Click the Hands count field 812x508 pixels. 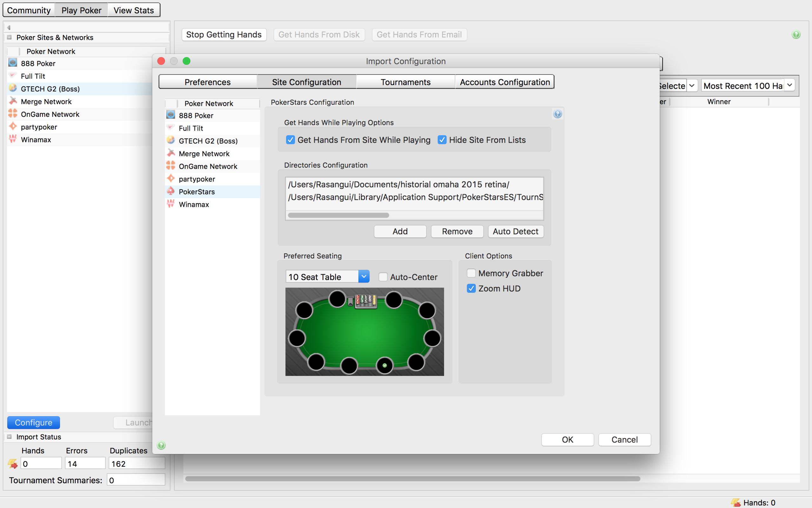pyautogui.click(x=41, y=464)
